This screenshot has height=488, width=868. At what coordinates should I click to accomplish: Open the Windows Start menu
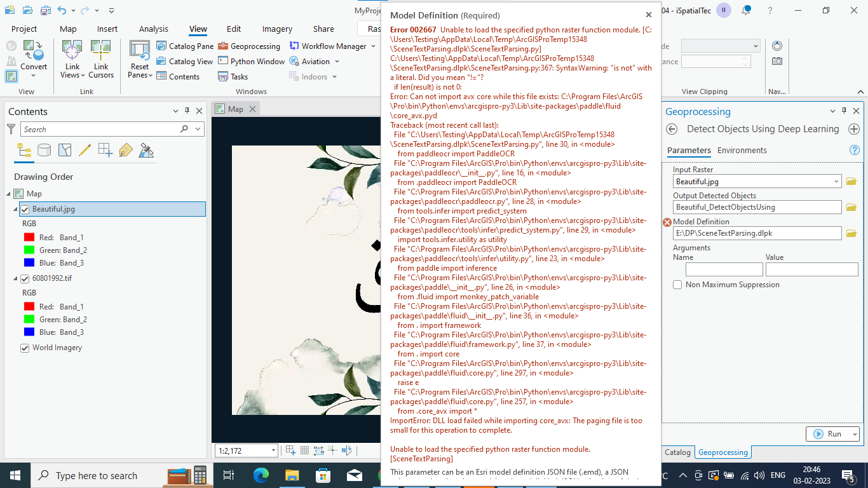pos(15,475)
